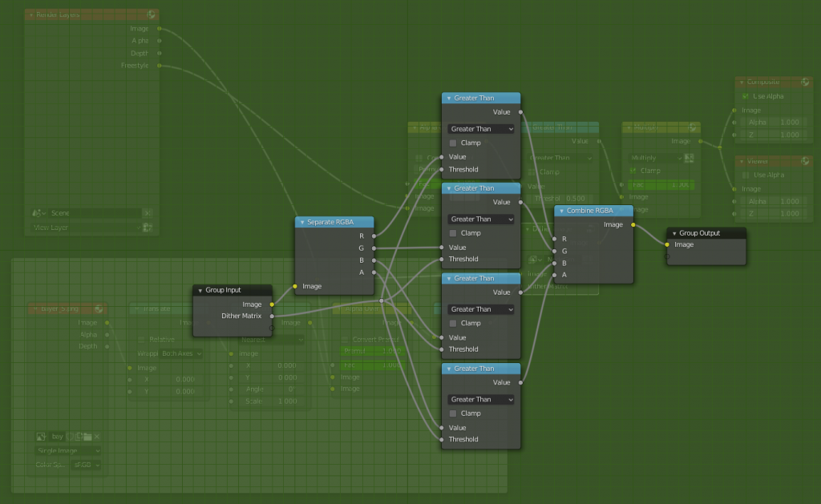Click the G output socket of Separate RGBA
Viewport: 821px width, 504px height.
[374, 248]
